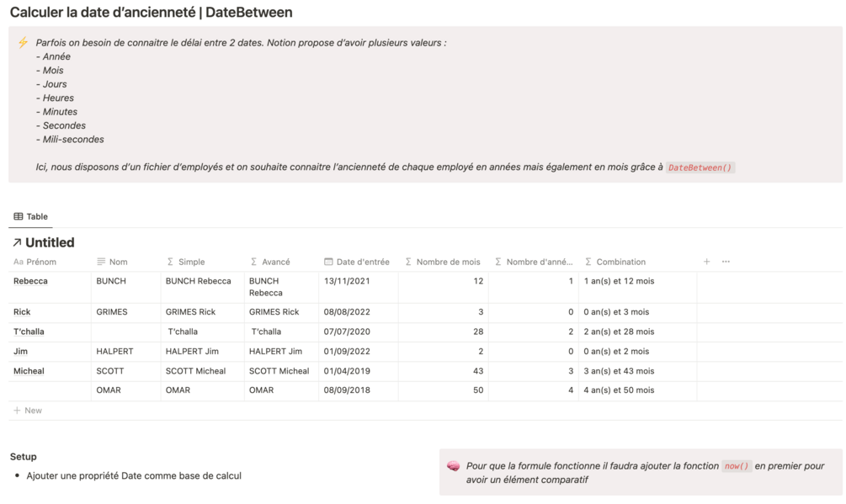Click the HALPERT name cell
The image size is (846, 504).
click(114, 351)
